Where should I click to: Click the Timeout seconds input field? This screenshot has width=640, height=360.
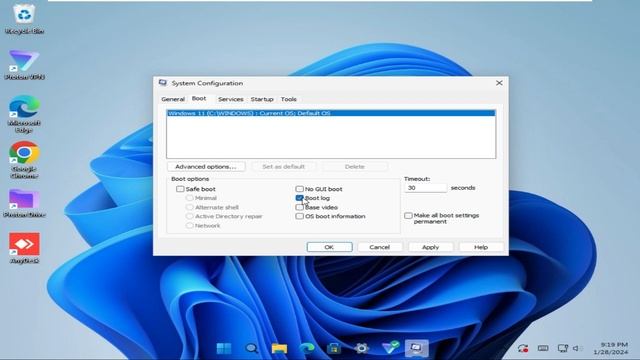[x=426, y=188]
